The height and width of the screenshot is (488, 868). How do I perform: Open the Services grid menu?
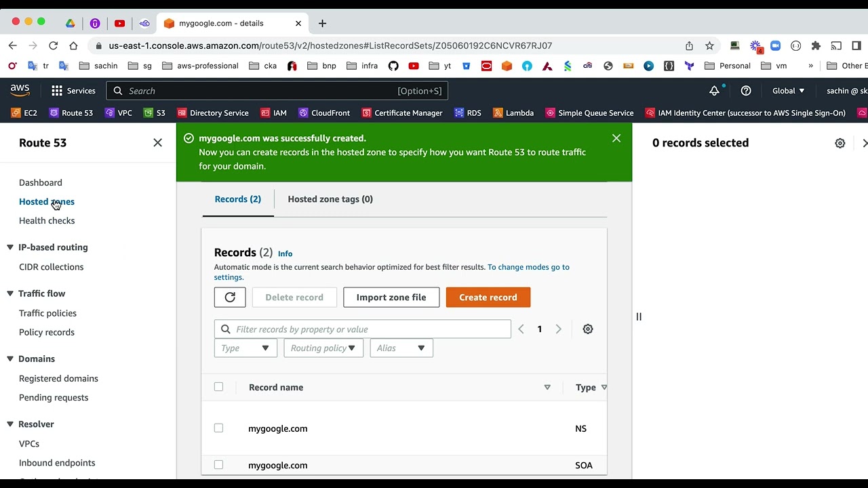coord(73,91)
